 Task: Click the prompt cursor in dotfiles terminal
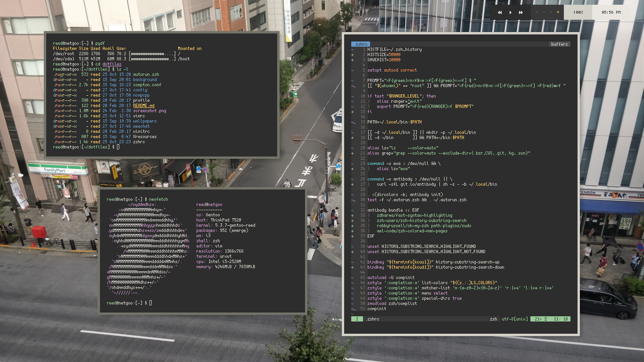pos(118,147)
